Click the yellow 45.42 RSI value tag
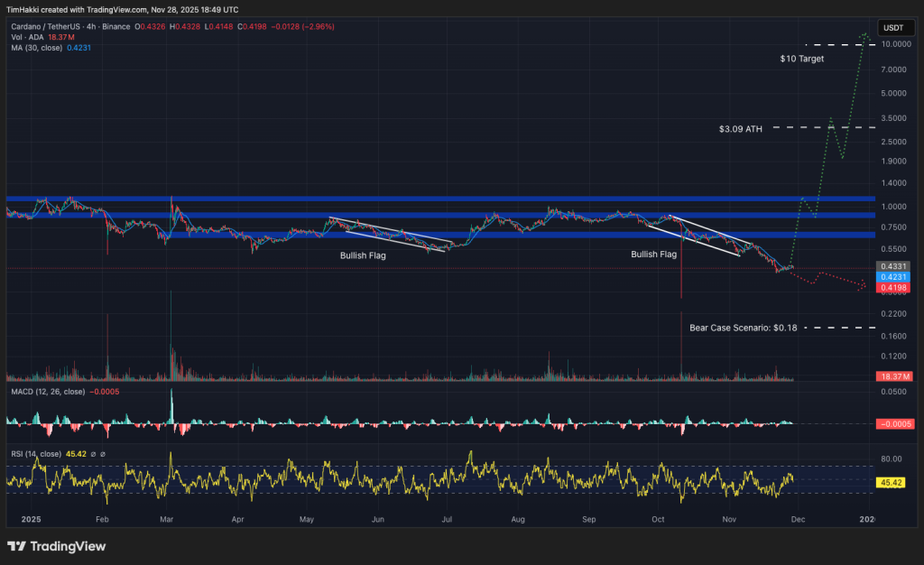This screenshot has width=924, height=565. [x=892, y=483]
